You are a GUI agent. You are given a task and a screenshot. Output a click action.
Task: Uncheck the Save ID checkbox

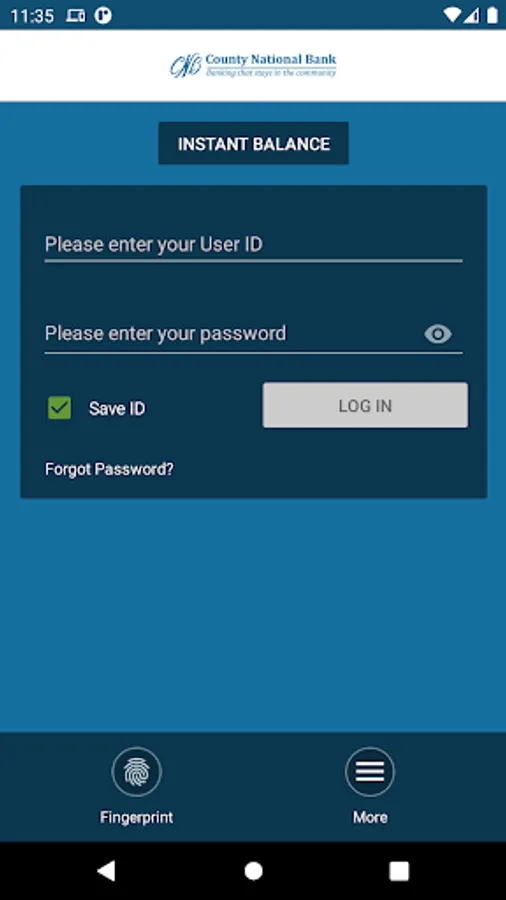tap(60, 408)
